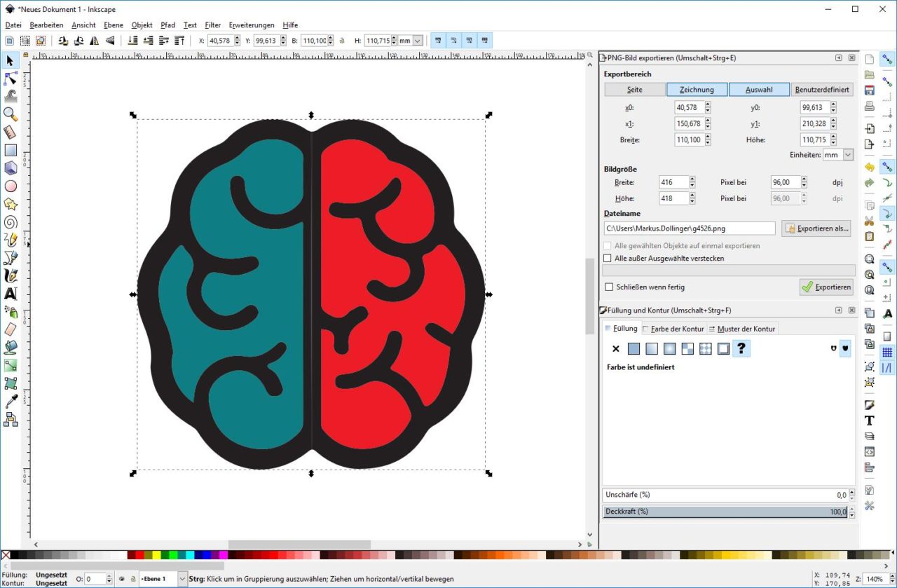Choose the Star and polygon tool
The height and width of the screenshot is (588, 897).
click(x=11, y=204)
